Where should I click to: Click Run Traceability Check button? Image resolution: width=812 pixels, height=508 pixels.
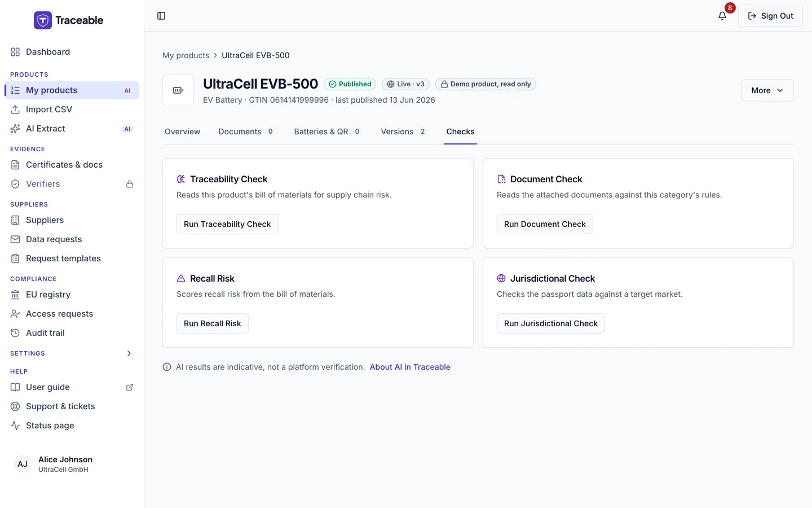(227, 224)
